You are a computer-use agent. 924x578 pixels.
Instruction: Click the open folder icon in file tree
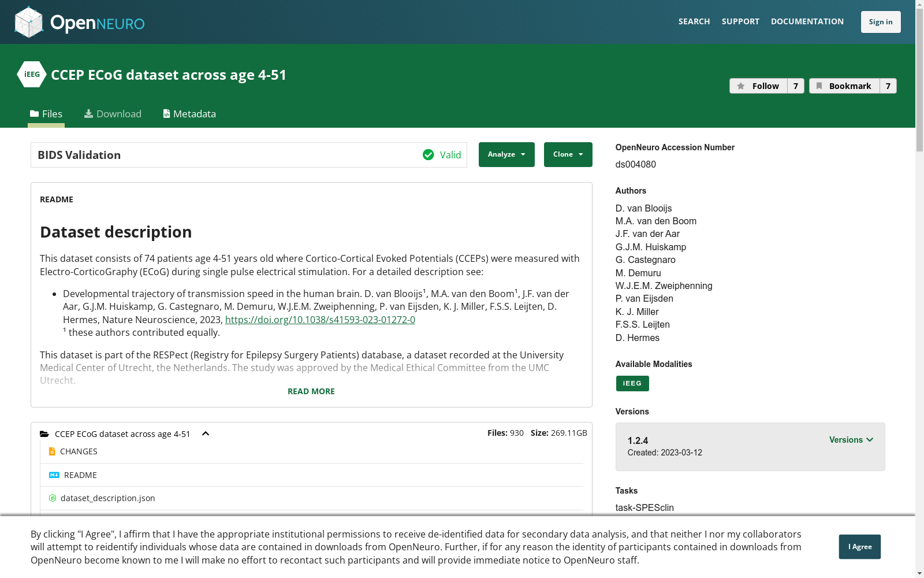coord(44,434)
